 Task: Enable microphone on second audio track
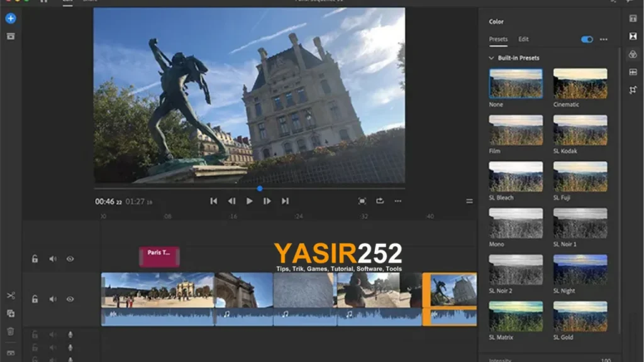point(70,348)
